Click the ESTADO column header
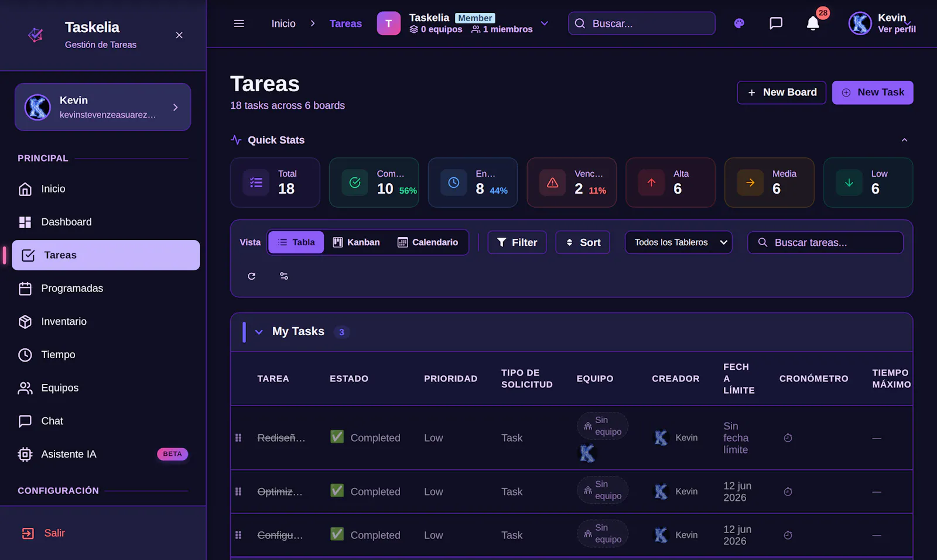Screen dimensions: 937x560 click(x=349, y=379)
